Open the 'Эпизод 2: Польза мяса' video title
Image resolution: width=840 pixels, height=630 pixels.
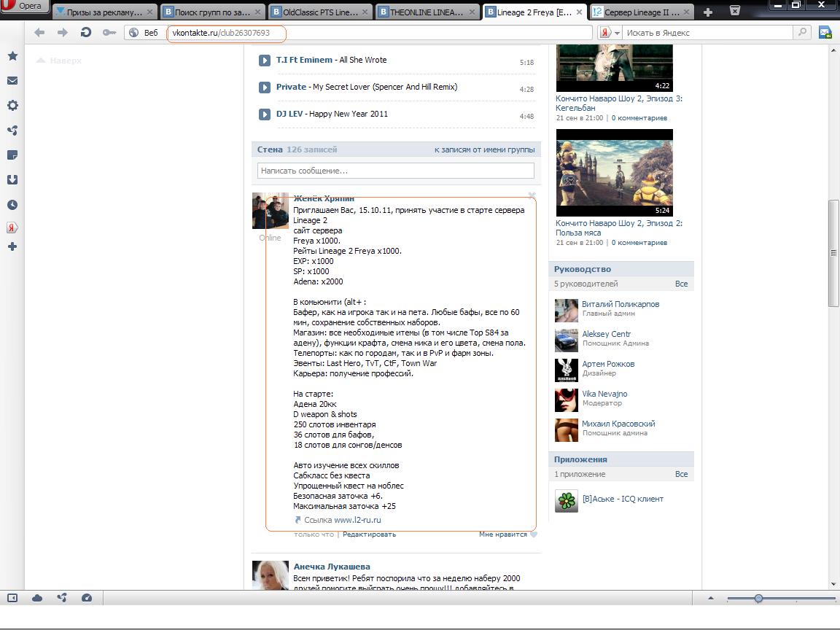(x=619, y=228)
